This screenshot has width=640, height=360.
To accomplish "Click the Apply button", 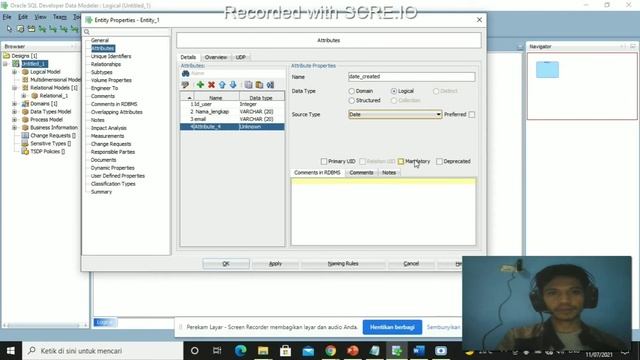I will point(276,264).
